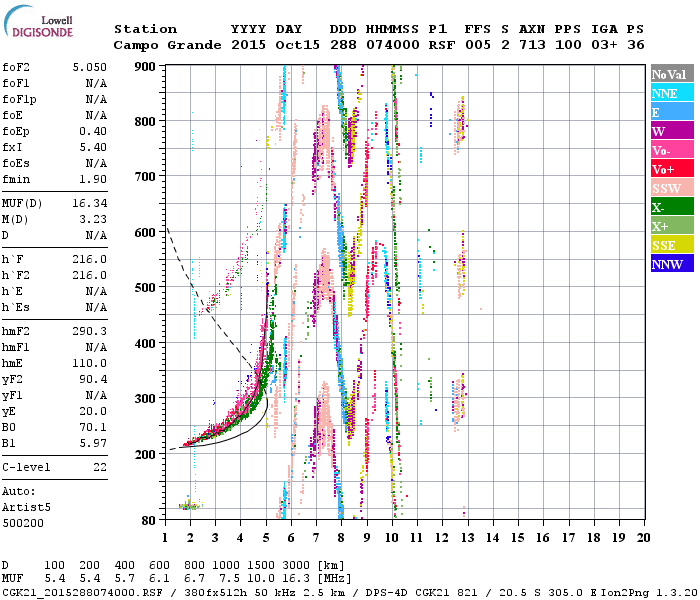Click the Artist5 scaler label
The height and width of the screenshot is (600, 700).
[26, 508]
